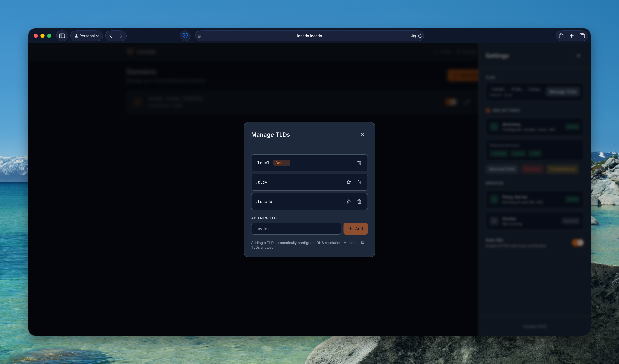The image size is (619, 364).
Task: Delete the .tldv TLD entry
Action: 359,182
